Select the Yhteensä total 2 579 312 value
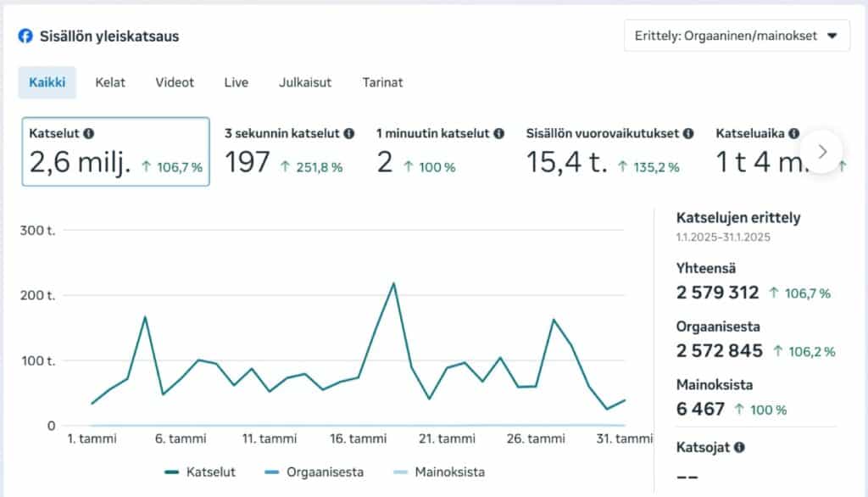 (x=719, y=293)
